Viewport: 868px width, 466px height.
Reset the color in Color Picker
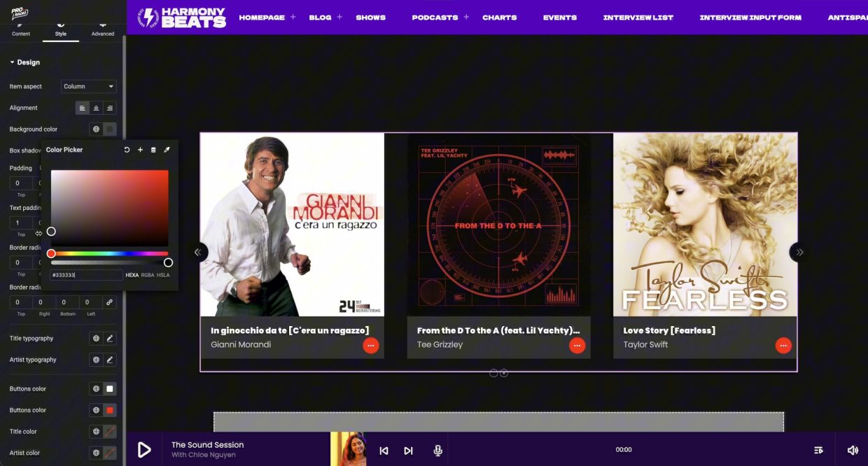click(127, 150)
